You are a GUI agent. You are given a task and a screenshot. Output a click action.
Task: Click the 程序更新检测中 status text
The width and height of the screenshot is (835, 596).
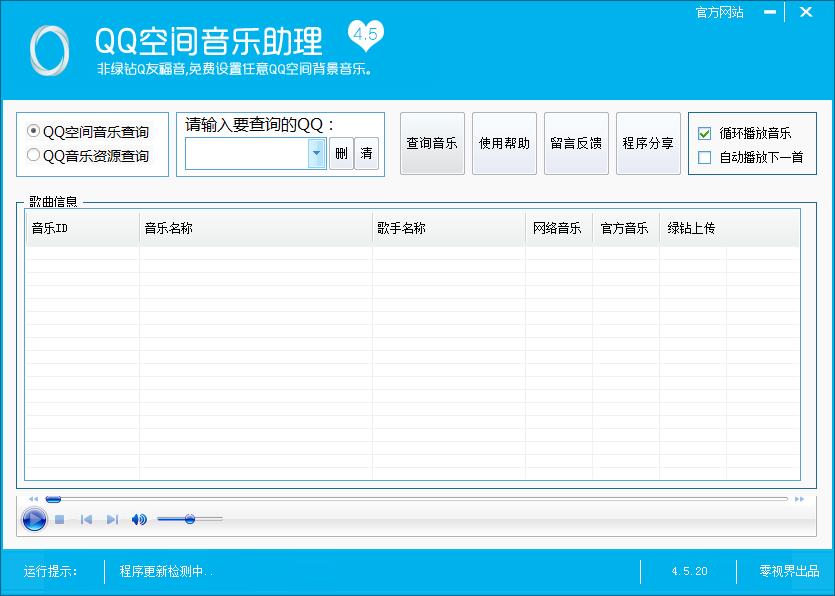tap(166, 571)
